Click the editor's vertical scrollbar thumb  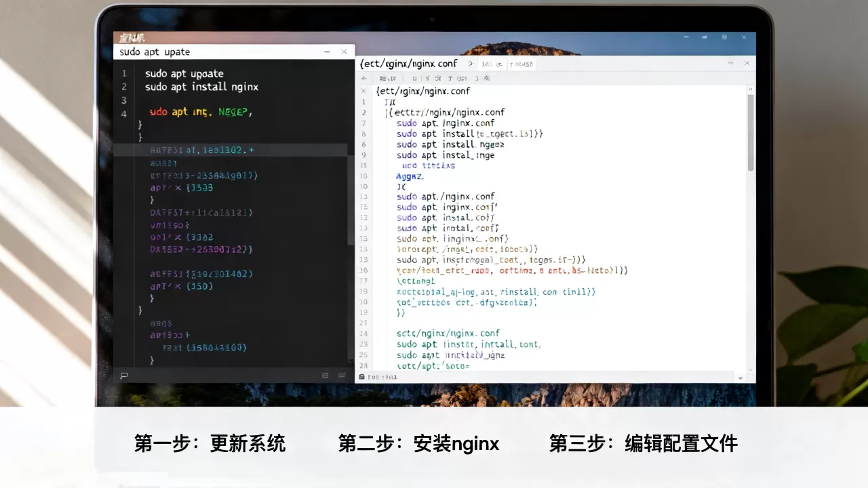(x=751, y=132)
